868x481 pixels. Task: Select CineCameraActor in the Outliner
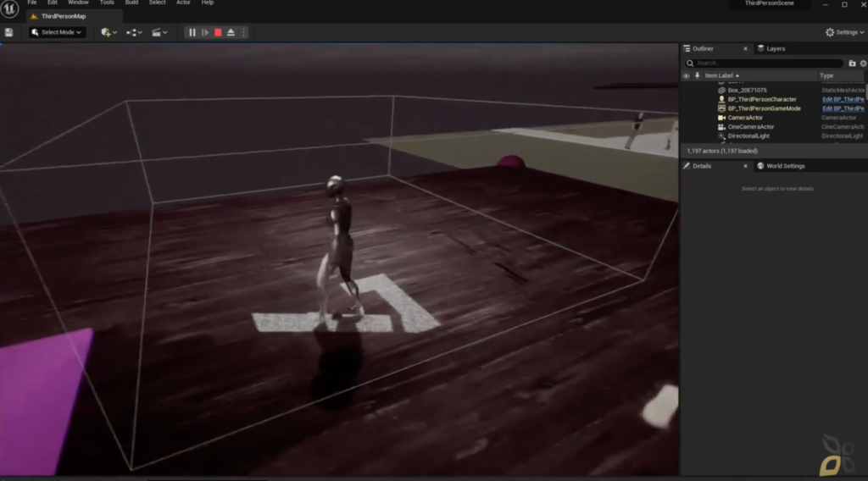click(x=751, y=127)
